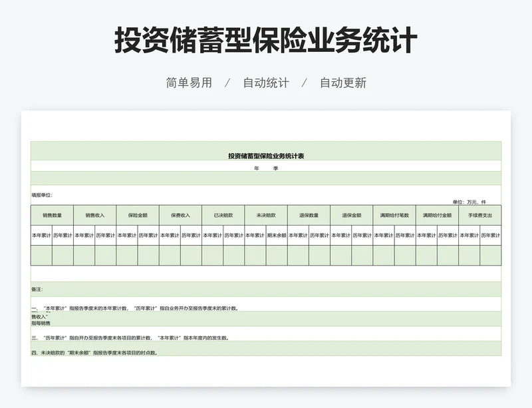Click the 年 季 period line
The image size is (532, 408).
pyautogui.click(x=266, y=168)
